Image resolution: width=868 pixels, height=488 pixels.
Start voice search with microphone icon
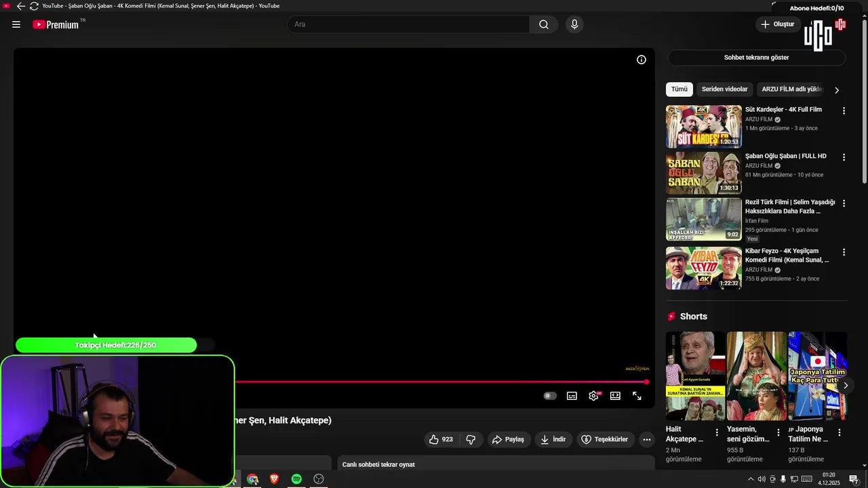click(x=574, y=24)
